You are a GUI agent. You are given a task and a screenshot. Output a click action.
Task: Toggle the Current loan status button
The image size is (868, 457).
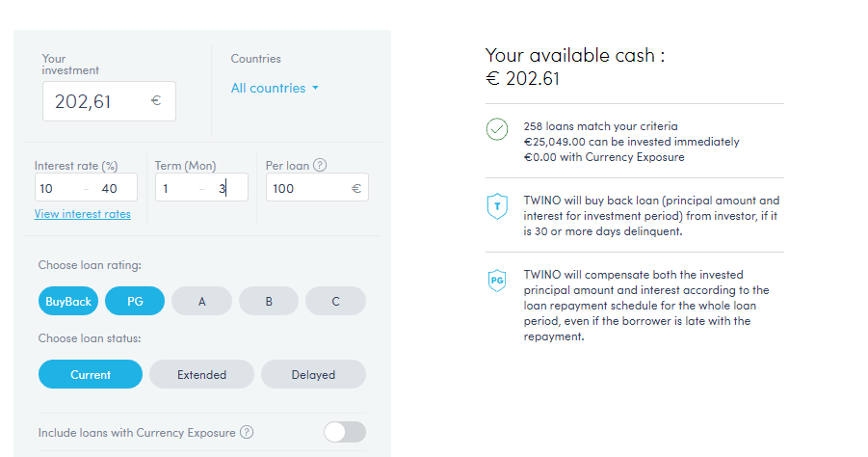pyautogui.click(x=91, y=374)
